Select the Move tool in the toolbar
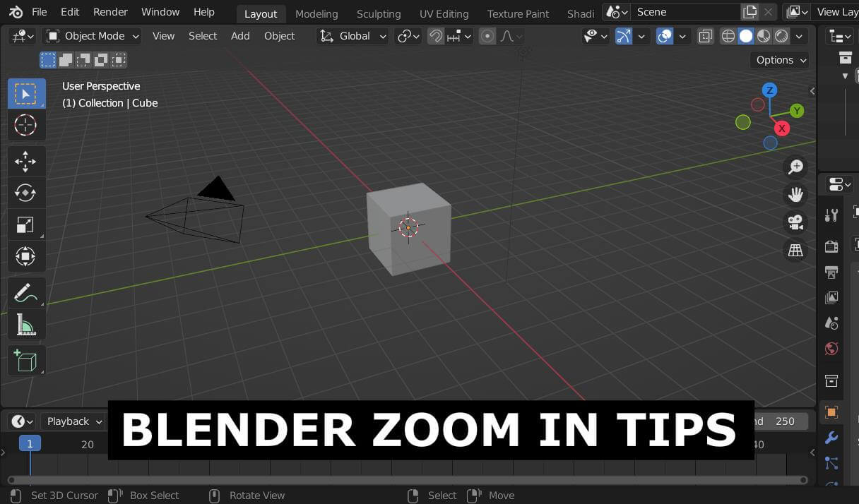Screen dimensions: 859x504 26,161
